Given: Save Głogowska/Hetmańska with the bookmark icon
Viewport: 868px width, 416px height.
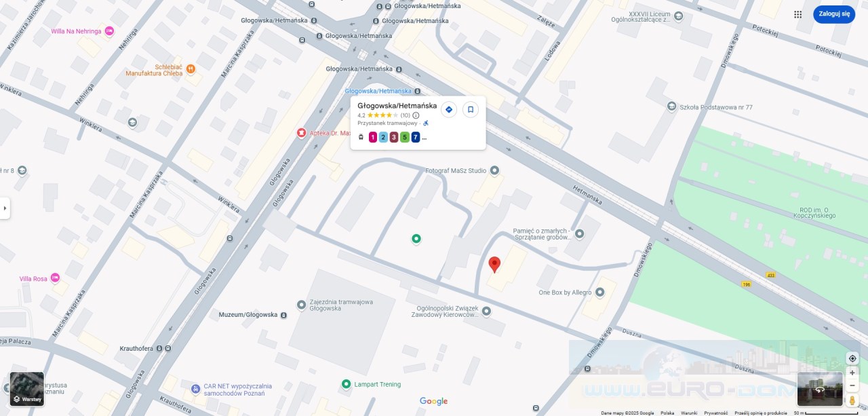Looking at the screenshot, I should (471, 109).
